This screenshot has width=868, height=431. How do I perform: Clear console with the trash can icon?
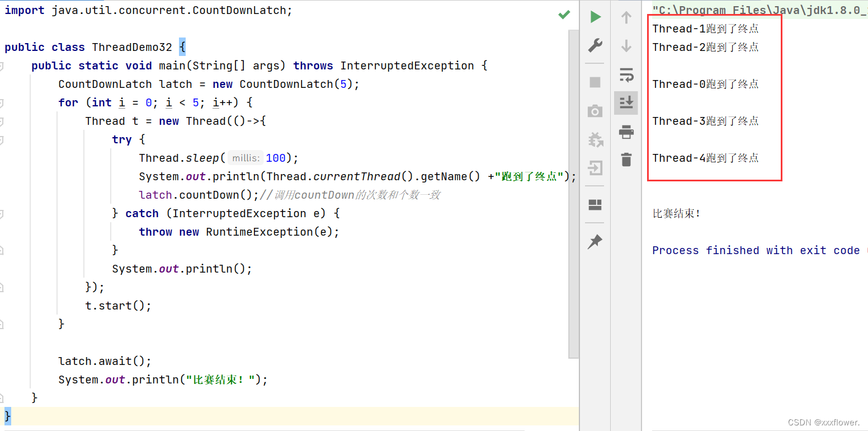[x=626, y=160]
